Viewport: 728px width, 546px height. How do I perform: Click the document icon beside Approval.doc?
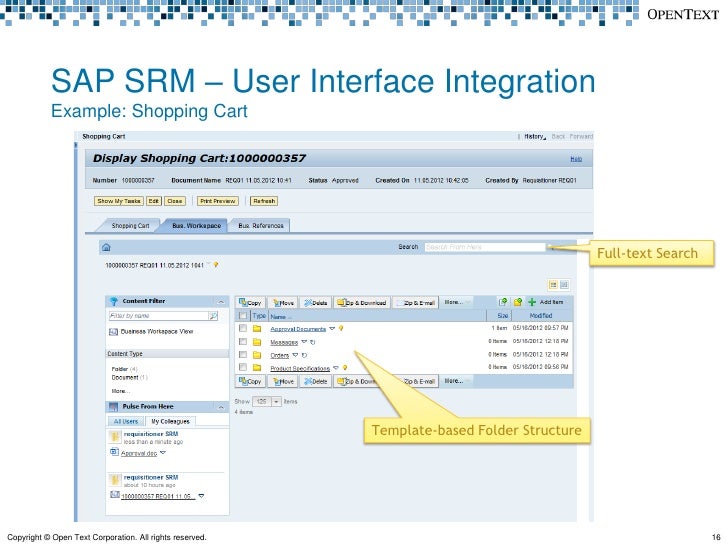(114, 452)
